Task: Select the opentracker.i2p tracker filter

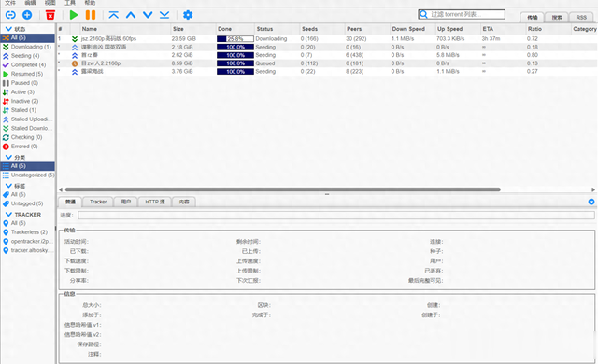Action: (28, 242)
